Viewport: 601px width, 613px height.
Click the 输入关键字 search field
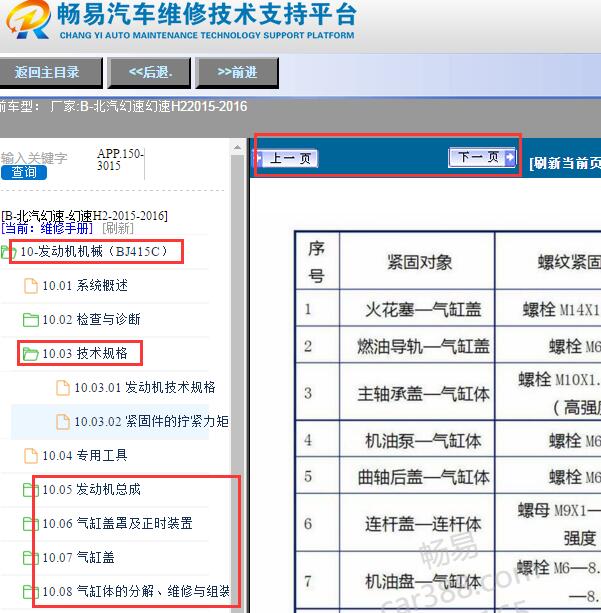click(34, 158)
